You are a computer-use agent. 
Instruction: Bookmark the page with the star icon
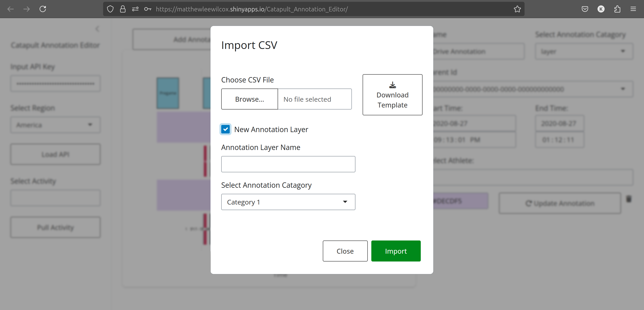(x=517, y=9)
